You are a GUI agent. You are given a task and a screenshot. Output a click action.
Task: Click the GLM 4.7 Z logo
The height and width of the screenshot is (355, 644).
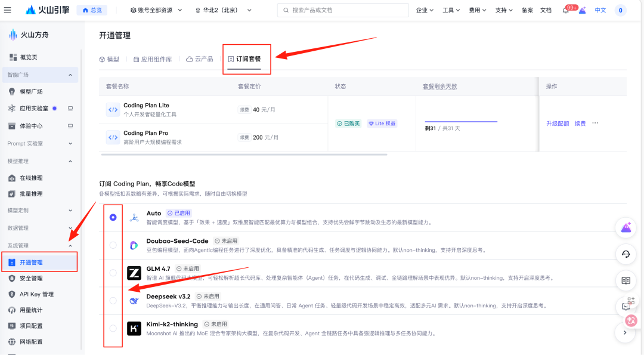coord(134,273)
